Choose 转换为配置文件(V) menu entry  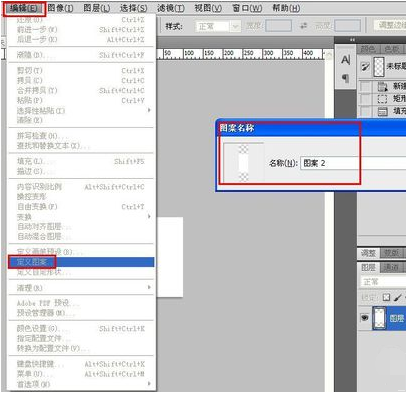[81, 349]
